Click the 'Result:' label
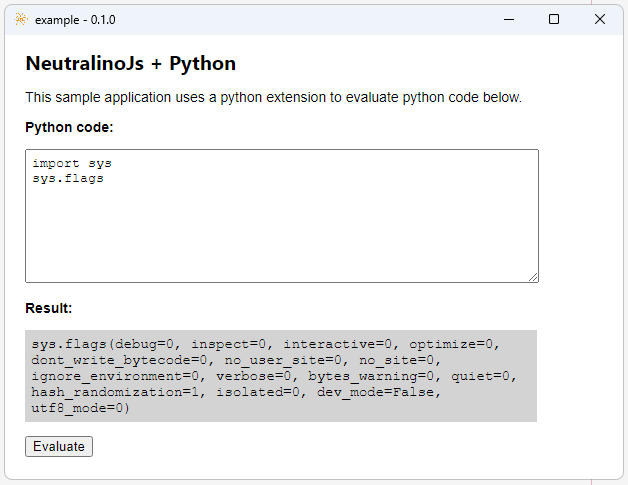This screenshot has width=628, height=485. 48,308
